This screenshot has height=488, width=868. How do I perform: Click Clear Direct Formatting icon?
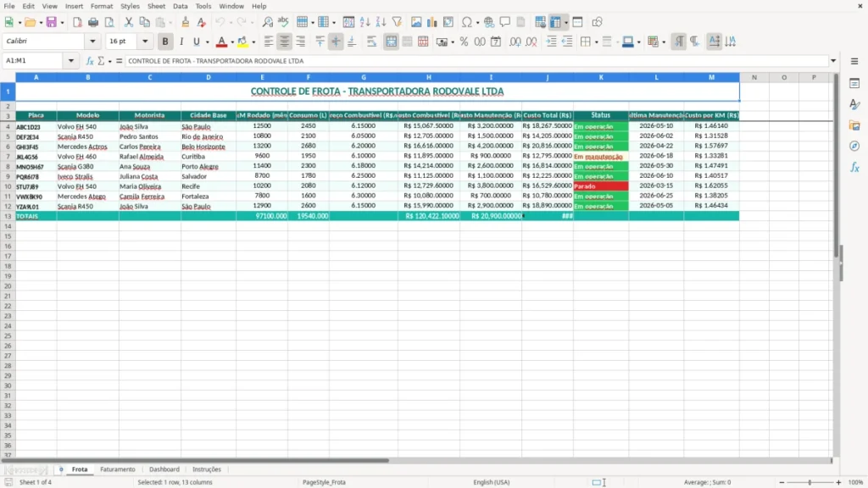tap(202, 22)
